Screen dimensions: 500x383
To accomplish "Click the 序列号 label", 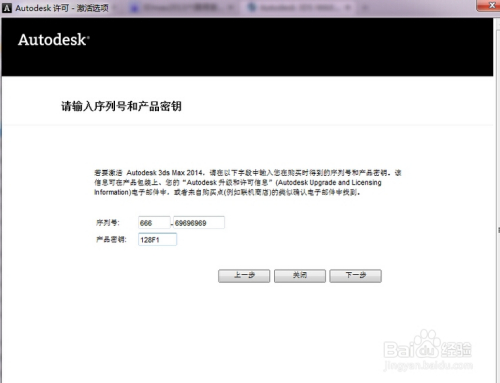I will click(108, 223).
